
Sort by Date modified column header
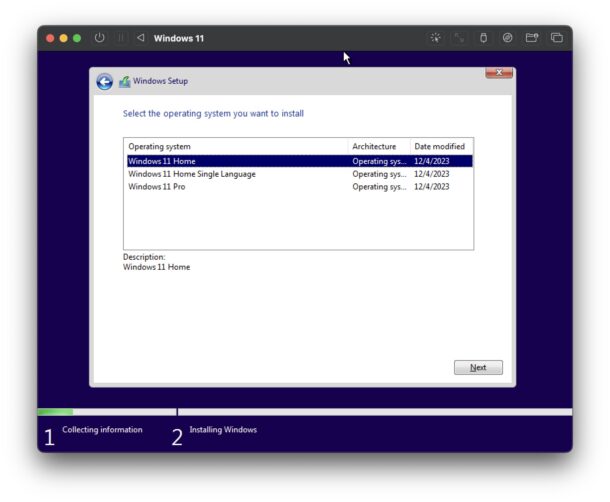440,146
